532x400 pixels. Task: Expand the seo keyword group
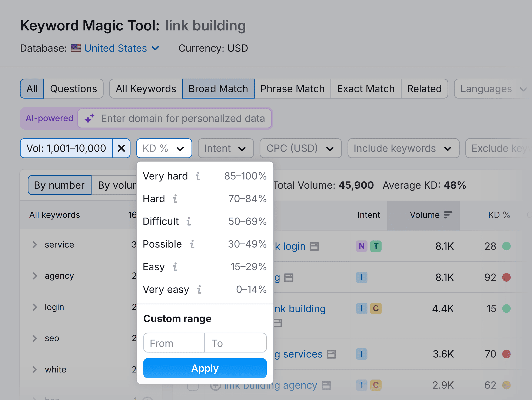coord(35,338)
